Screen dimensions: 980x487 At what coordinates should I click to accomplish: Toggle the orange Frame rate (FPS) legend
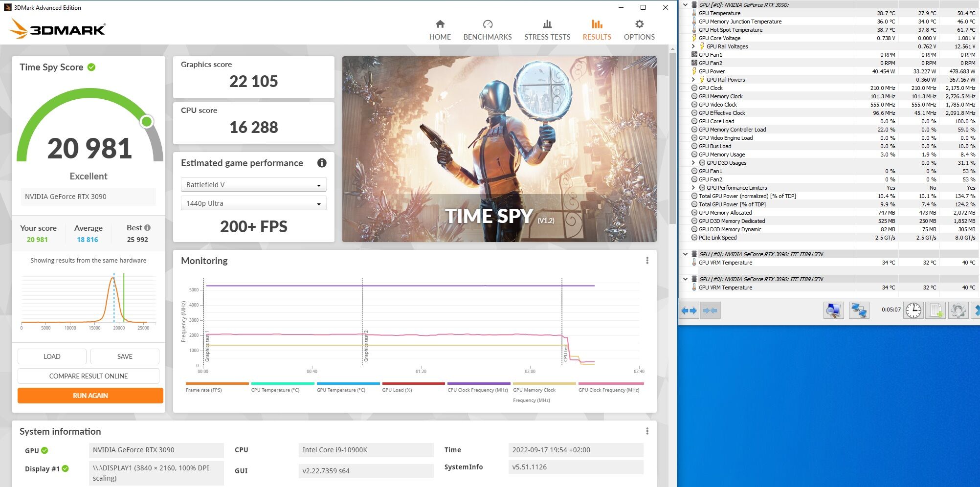pyautogui.click(x=217, y=387)
